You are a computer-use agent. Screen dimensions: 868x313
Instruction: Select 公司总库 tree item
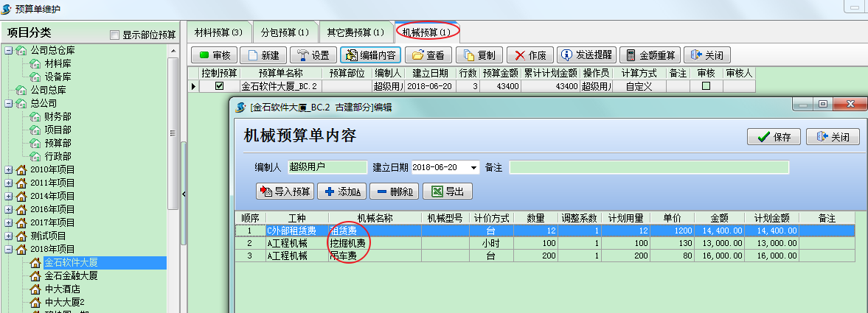48,90
